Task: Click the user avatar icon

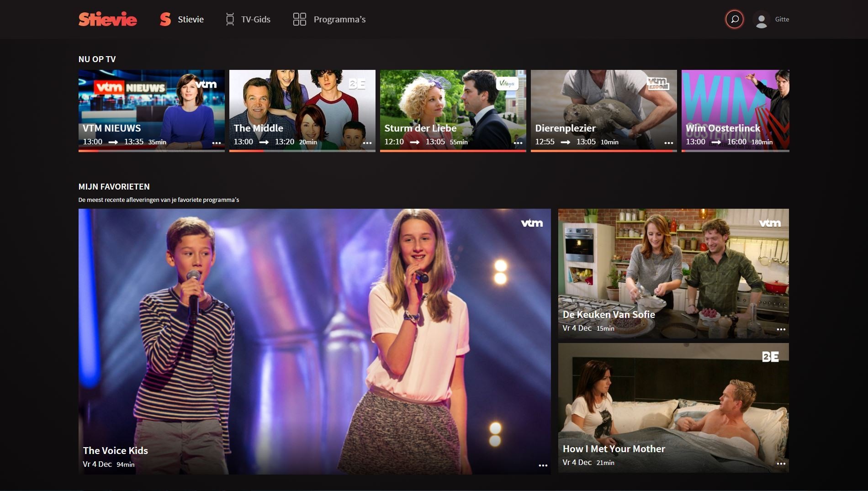Action: 761,20
